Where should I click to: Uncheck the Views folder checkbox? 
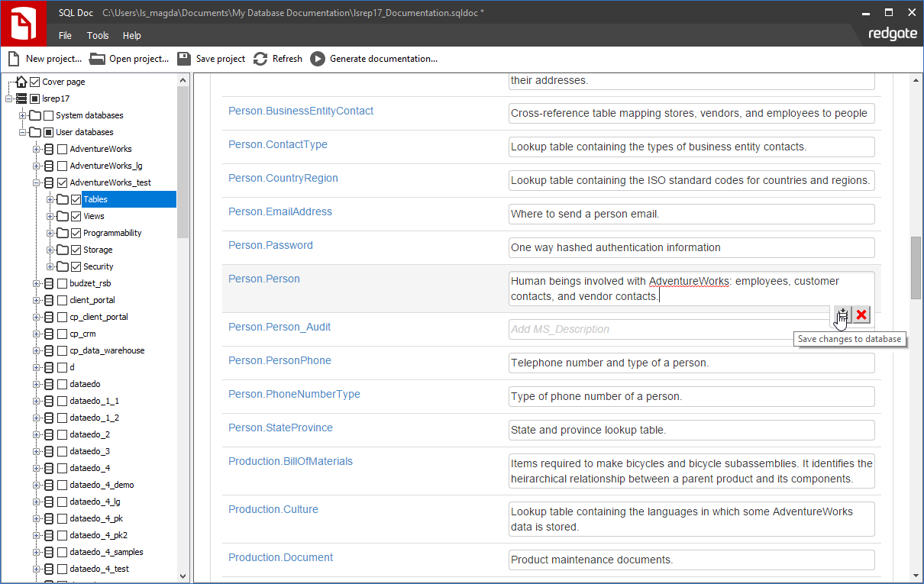click(x=76, y=216)
